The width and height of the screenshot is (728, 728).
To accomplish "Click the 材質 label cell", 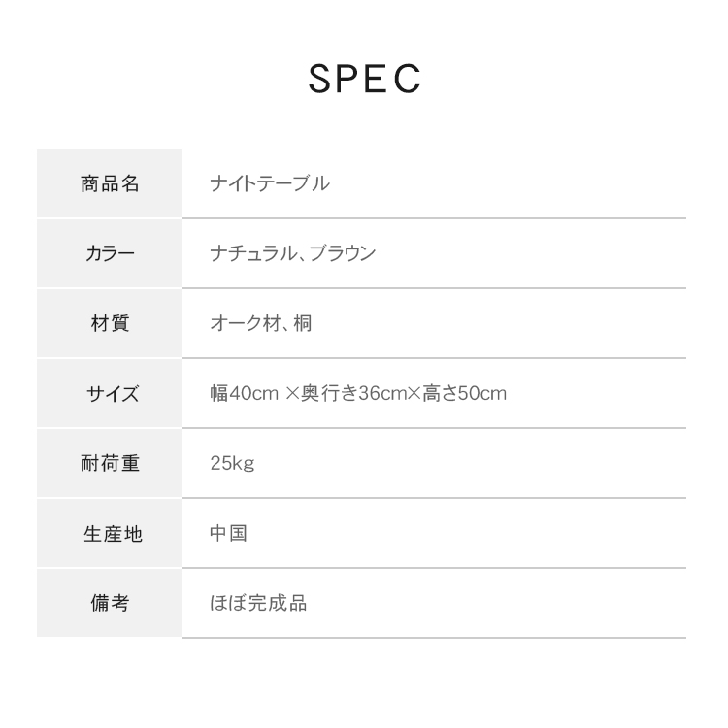I will pos(110,323).
